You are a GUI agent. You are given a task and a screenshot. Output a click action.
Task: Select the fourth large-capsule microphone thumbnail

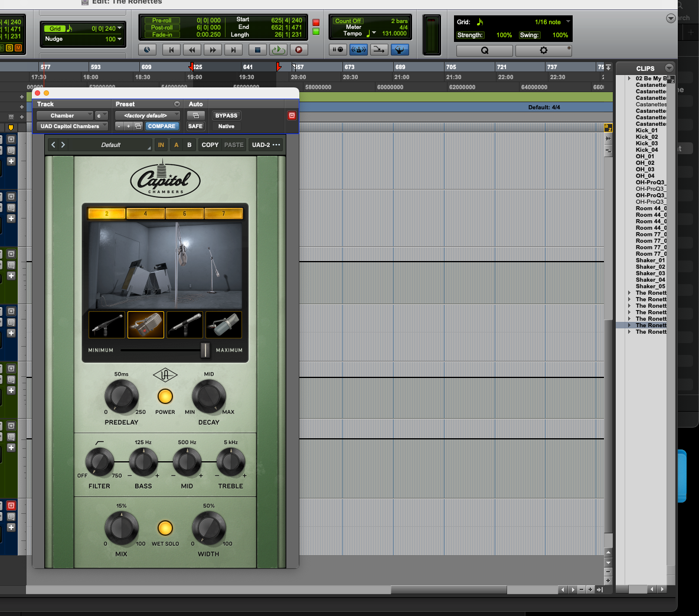pos(223,325)
